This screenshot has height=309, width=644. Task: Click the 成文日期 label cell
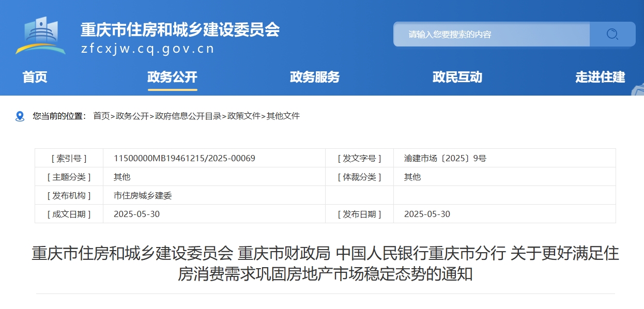[x=69, y=214]
